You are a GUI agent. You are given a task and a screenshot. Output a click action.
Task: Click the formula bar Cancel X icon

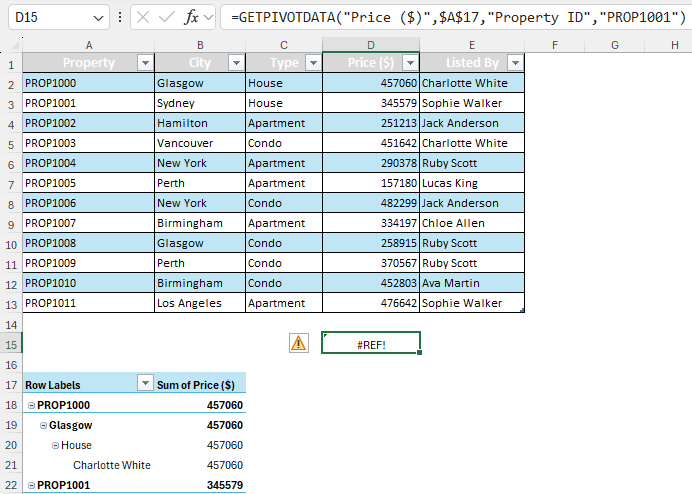pyautogui.click(x=143, y=17)
